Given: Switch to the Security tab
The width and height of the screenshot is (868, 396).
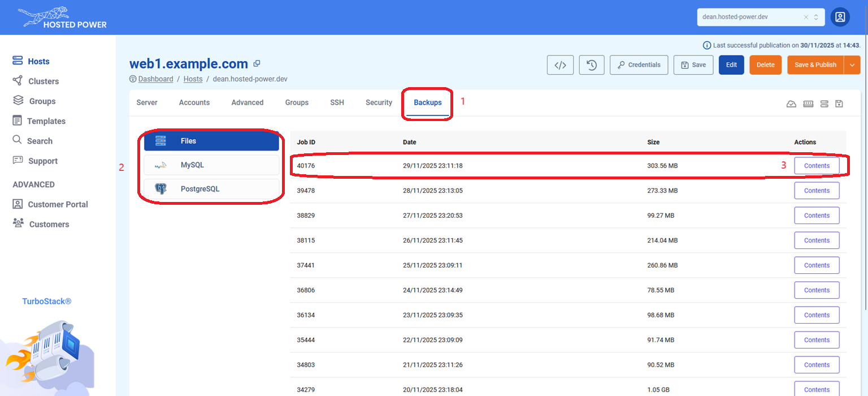Looking at the screenshot, I should (x=379, y=102).
